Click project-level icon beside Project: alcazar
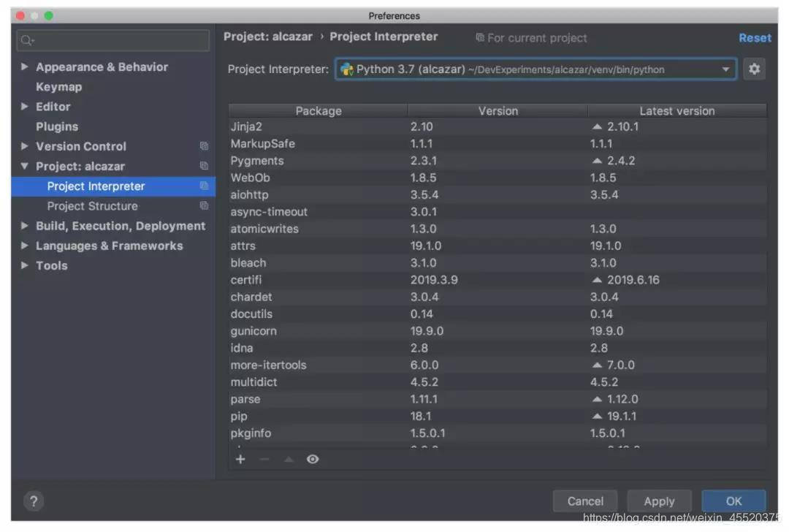 [204, 166]
